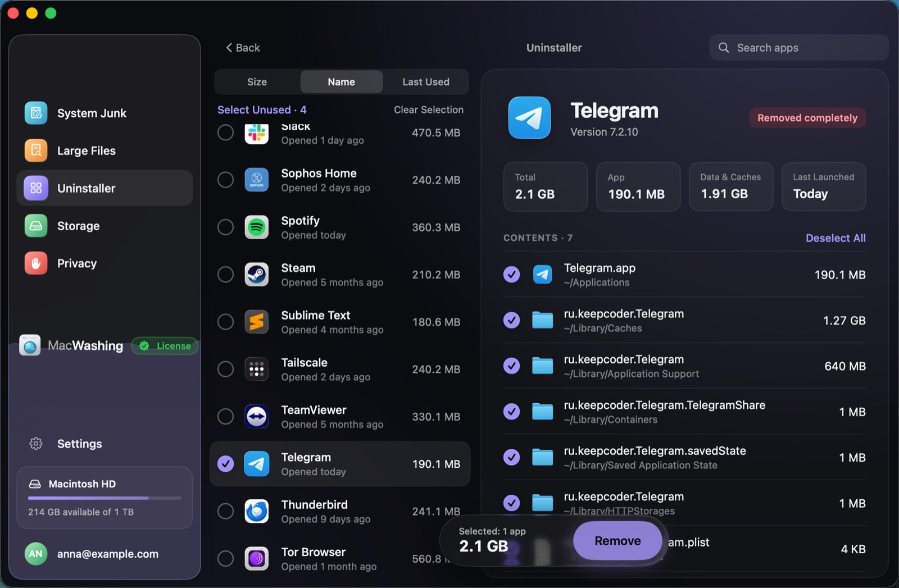Sort apps by Last Used tab
The height and width of the screenshot is (588, 899).
pyautogui.click(x=426, y=82)
